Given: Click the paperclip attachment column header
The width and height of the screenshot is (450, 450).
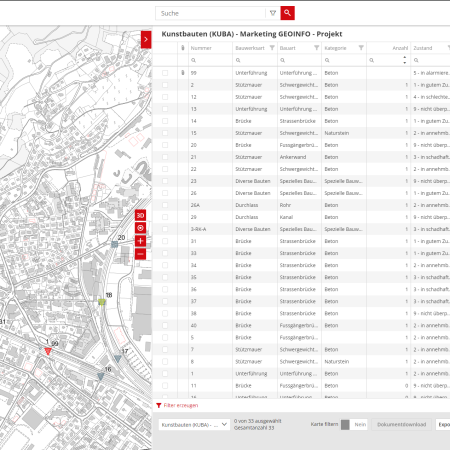Looking at the screenshot, I should tap(183, 48).
